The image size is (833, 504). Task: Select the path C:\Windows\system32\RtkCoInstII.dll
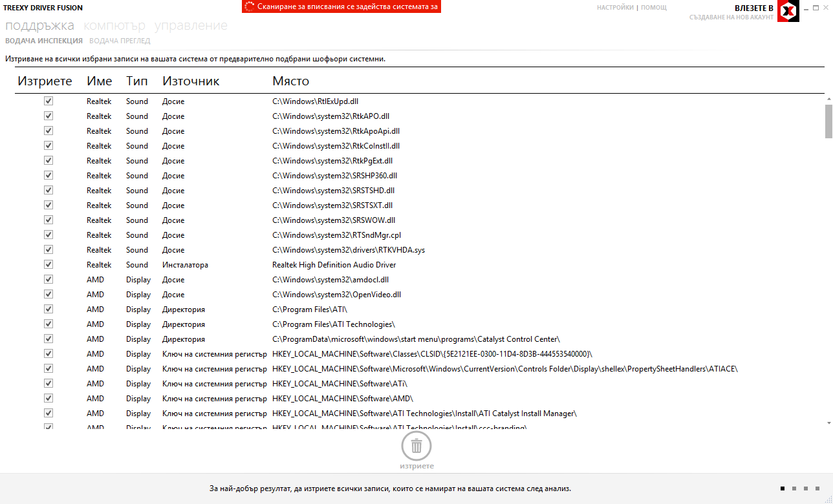[x=336, y=146]
